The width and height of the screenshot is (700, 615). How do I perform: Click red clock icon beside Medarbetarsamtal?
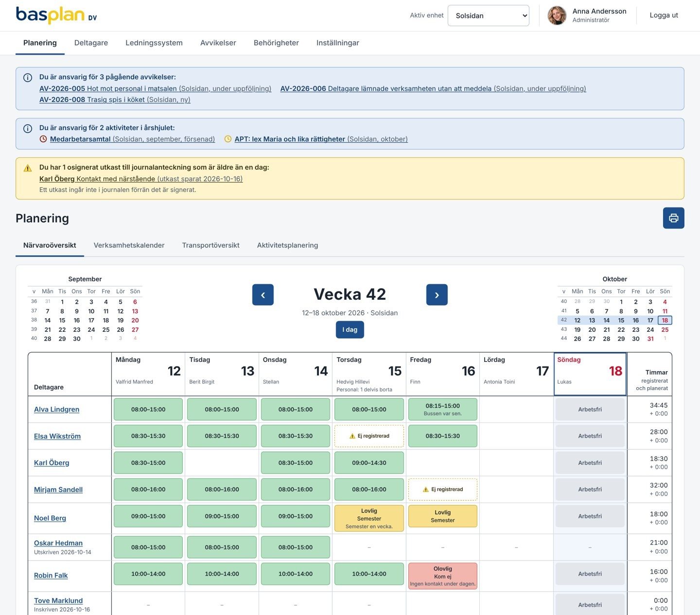tap(43, 139)
